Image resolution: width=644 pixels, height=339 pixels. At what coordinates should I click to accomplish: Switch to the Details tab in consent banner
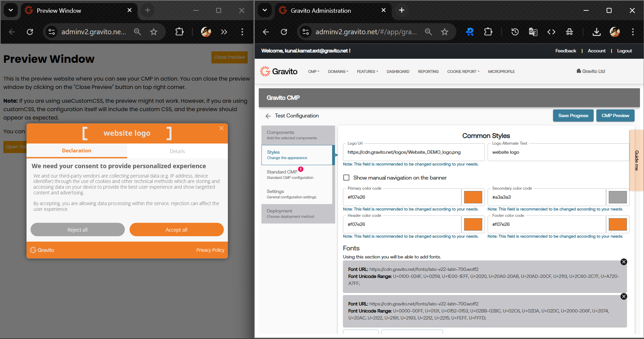[177, 151]
